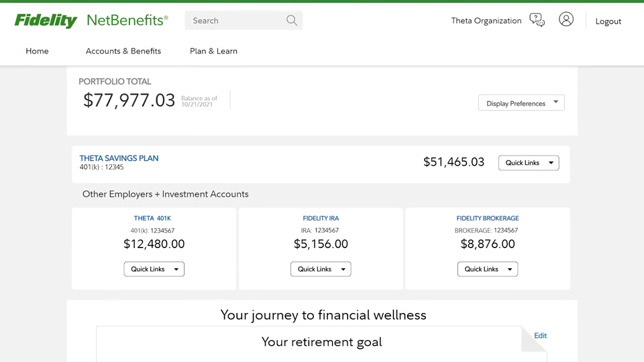Click Edit on the retirement goal
This screenshot has height=362, width=644.
(x=540, y=335)
